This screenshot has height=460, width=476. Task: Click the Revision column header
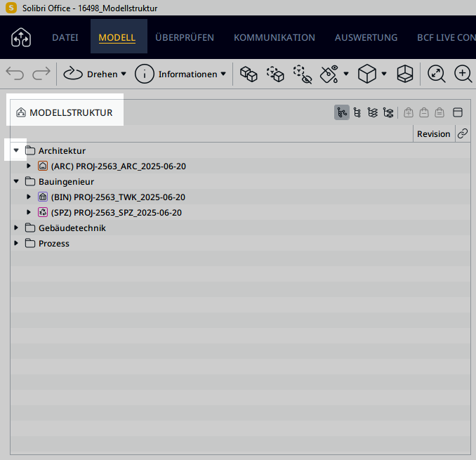(433, 134)
